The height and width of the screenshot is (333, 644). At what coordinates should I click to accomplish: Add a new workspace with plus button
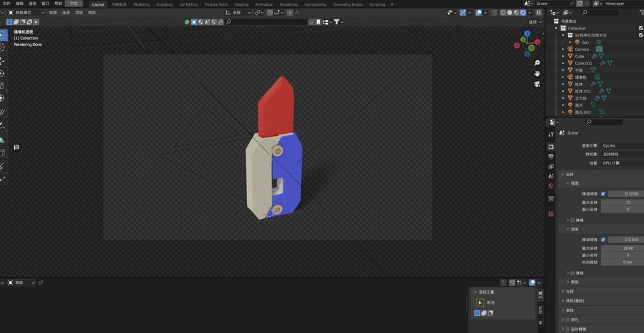(x=392, y=4)
